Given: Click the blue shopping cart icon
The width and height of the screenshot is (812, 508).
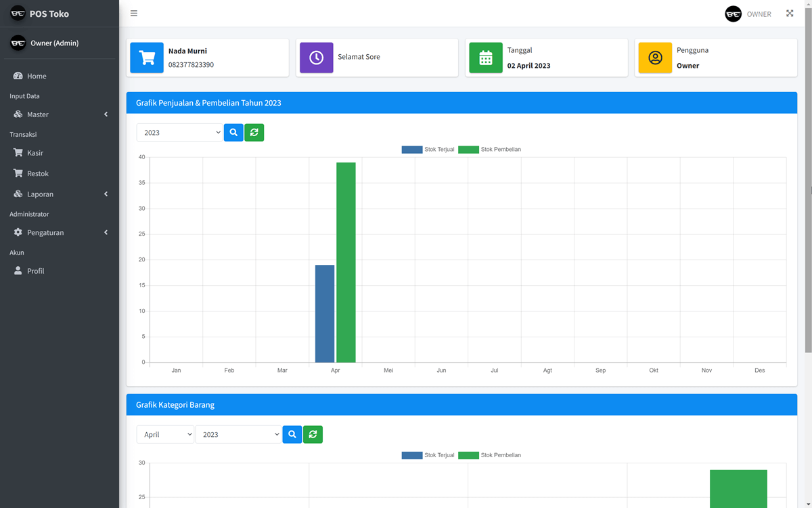Looking at the screenshot, I should [x=147, y=58].
